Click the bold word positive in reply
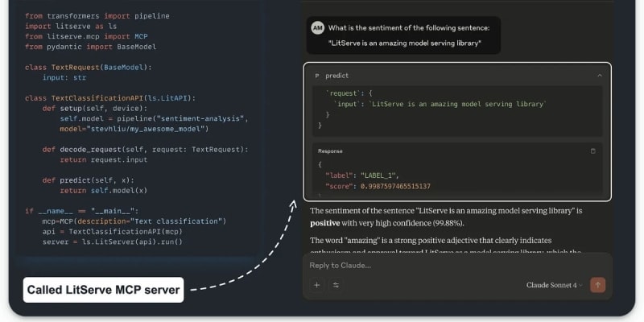 [x=327, y=223]
